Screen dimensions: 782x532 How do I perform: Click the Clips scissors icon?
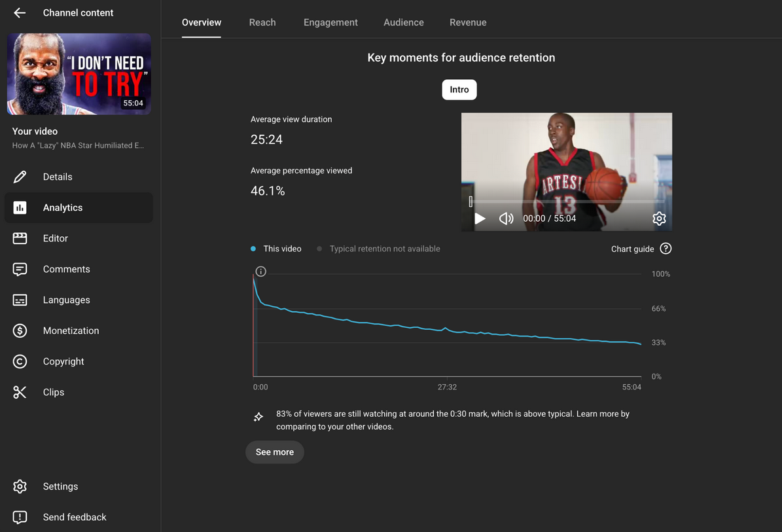[20, 393]
